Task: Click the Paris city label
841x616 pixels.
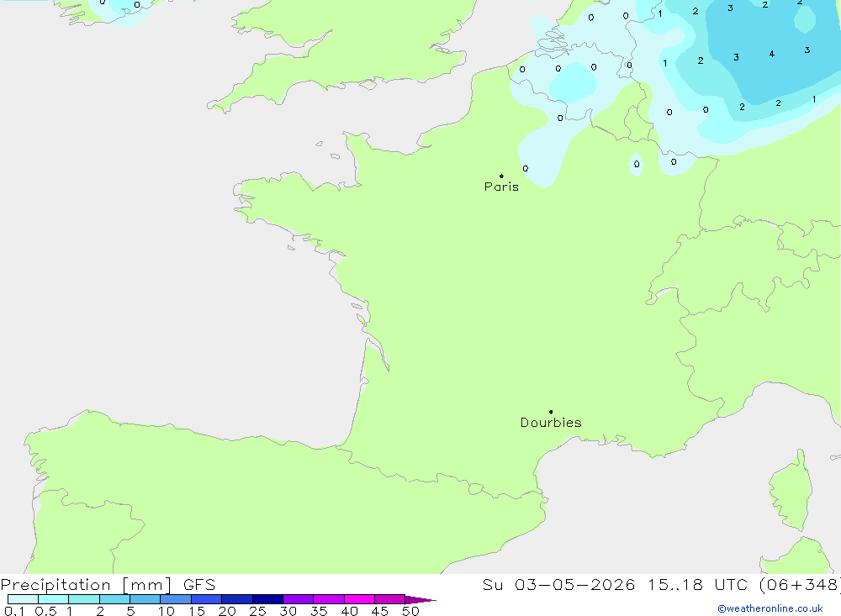Action: pyautogui.click(x=501, y=187)
